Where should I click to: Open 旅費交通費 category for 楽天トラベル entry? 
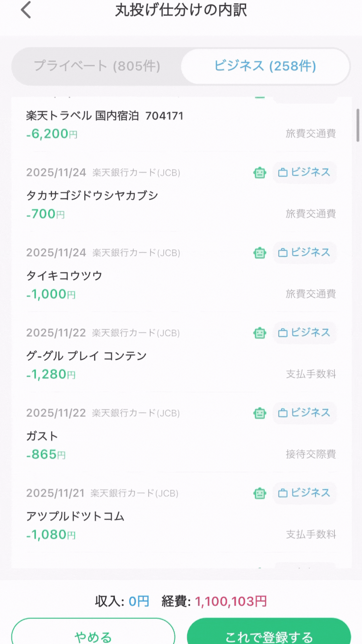(x=311, y=133)
